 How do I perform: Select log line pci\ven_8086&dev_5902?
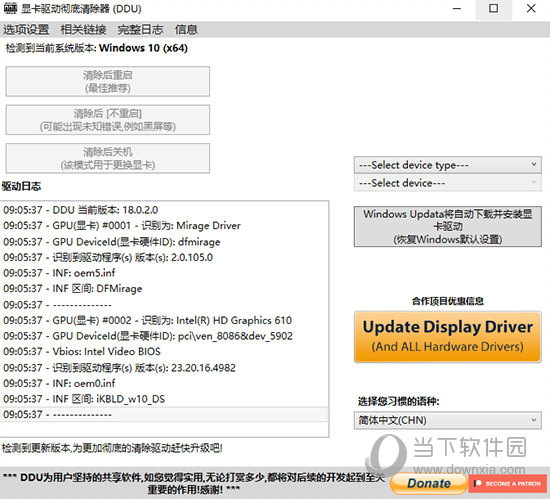coord(163,336)
